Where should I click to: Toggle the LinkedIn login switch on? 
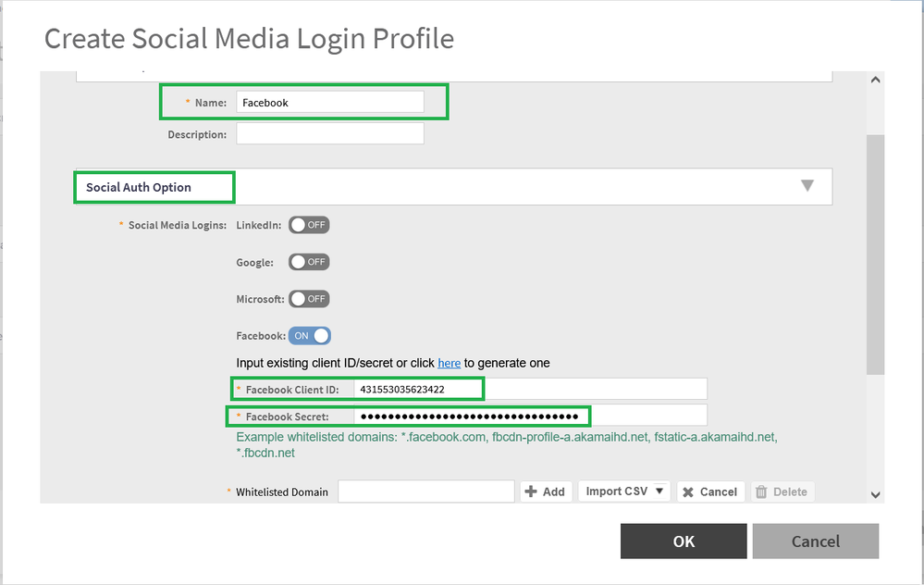[309, 225]
